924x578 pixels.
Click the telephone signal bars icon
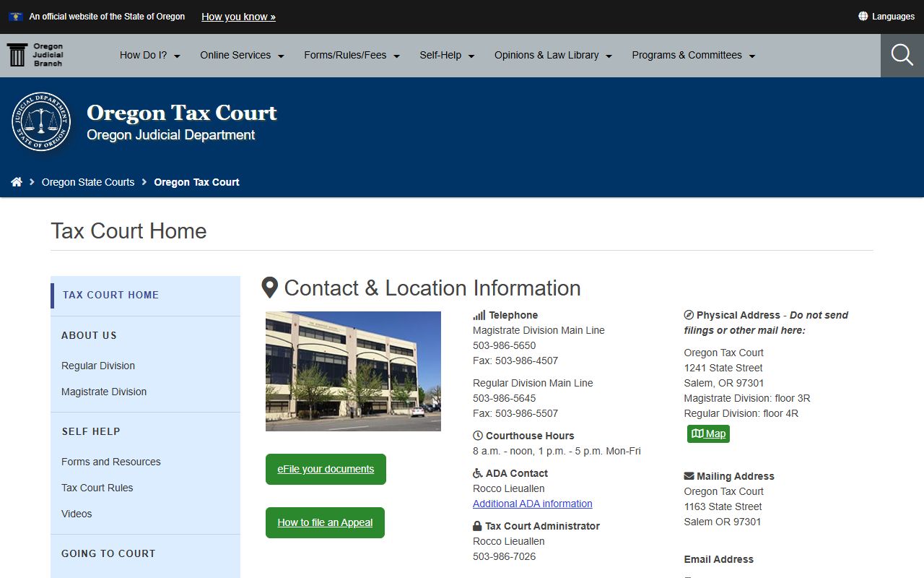(x=479, y=315)
